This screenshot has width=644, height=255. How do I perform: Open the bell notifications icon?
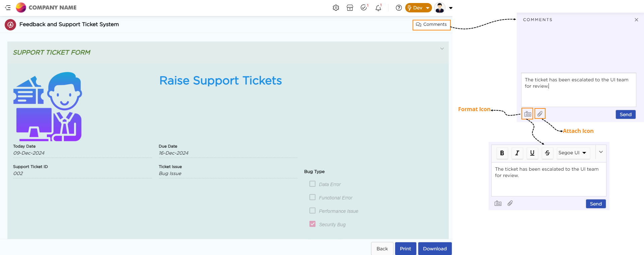[x=378, y=8]
